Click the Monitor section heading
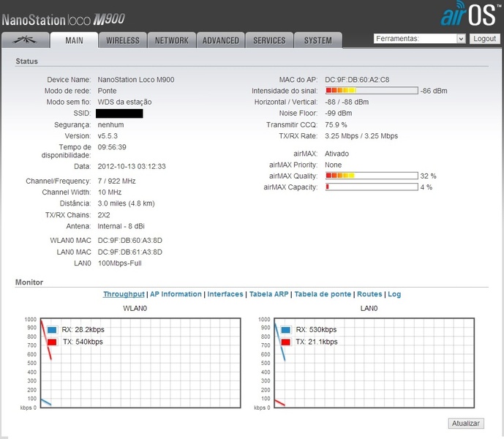The width and height of the screenshot is (504, 439). 29,282
